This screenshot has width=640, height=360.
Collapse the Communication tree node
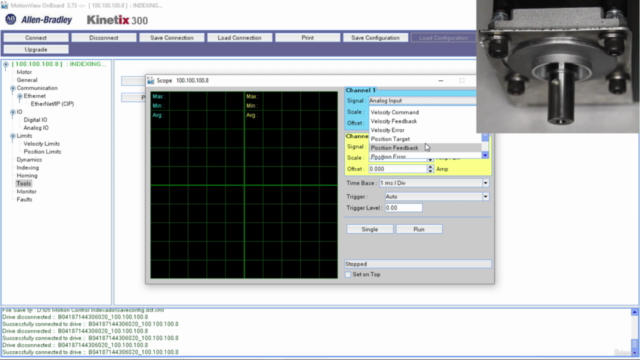13,88
